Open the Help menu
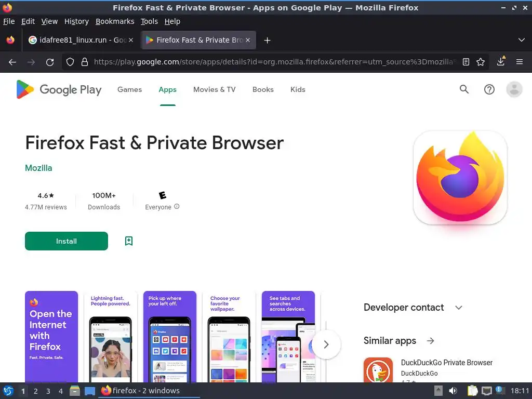This screenshot has width=532, height=399. click(x=172, y=21)
